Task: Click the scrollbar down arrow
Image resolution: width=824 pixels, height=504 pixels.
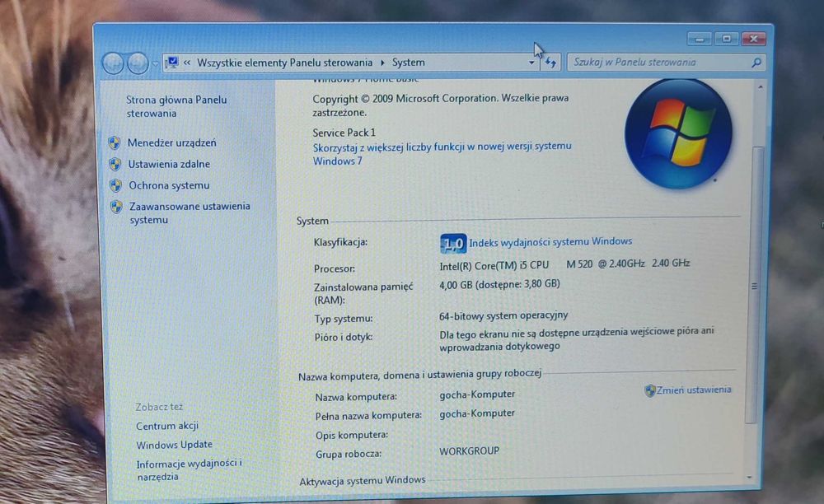Action: [749, 477]
